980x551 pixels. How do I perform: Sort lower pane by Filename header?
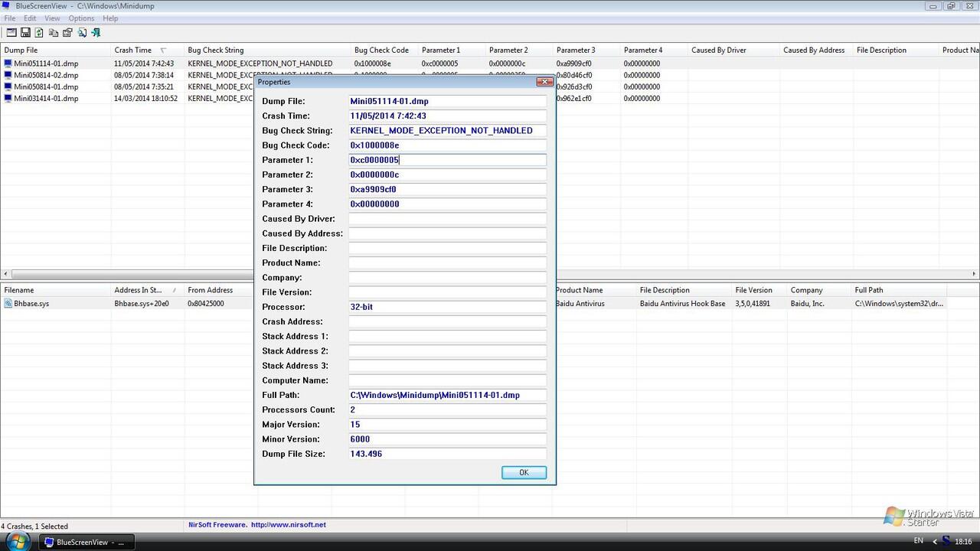(x=55, y=290)
